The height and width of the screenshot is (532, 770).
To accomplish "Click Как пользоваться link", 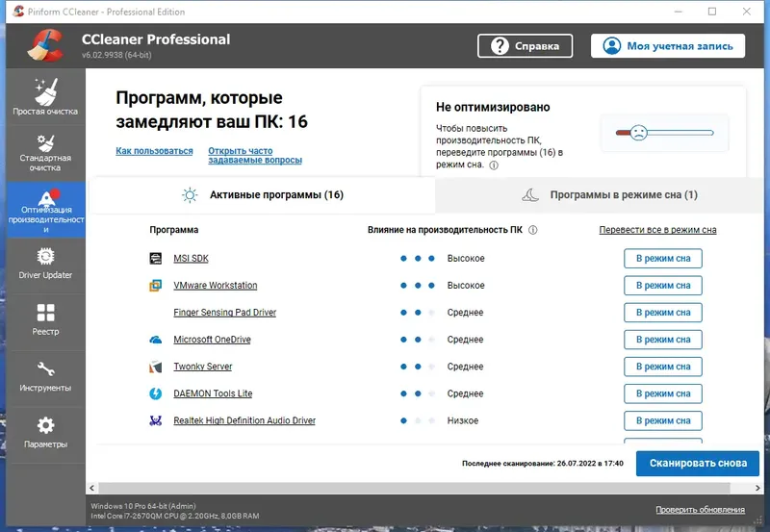I will (x=154, y=151).
